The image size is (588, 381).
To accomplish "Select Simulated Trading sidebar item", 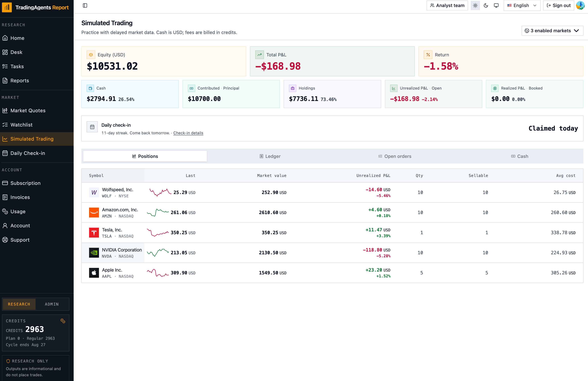I will 37,139.
